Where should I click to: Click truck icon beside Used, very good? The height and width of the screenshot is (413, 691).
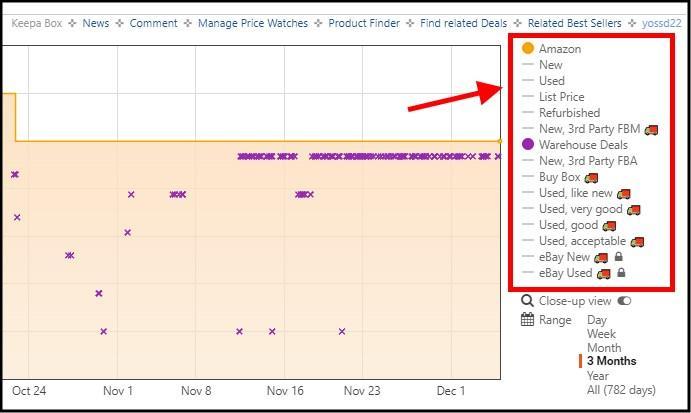point(633,210)
